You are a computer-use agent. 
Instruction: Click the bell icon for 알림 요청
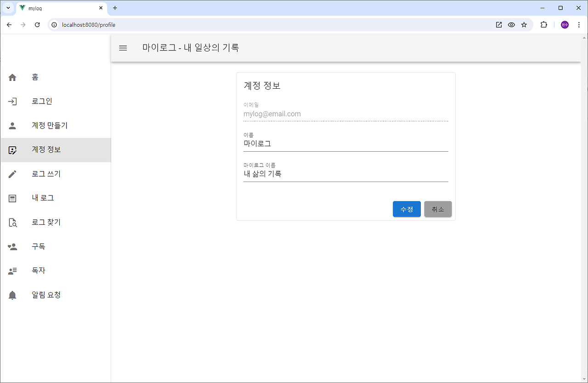(12, 295)
